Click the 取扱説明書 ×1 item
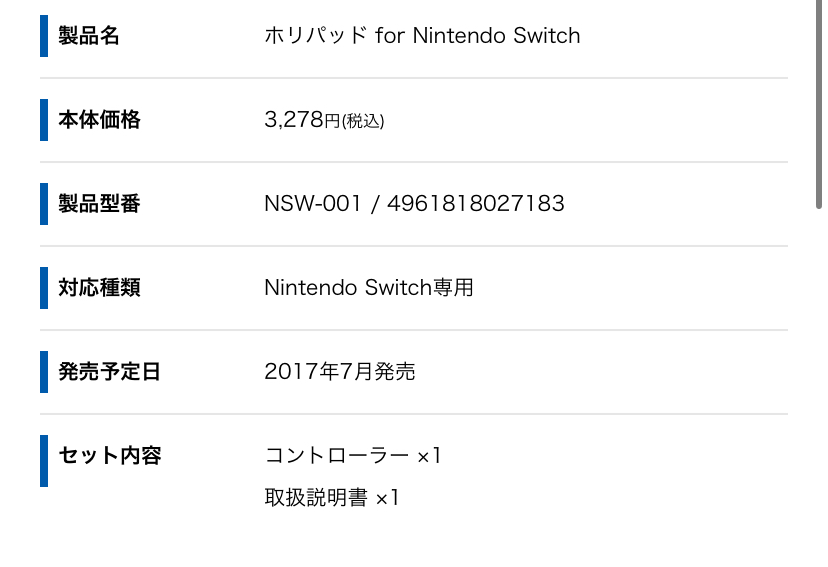This screenshot has width=828, height=567. point(332,497)
